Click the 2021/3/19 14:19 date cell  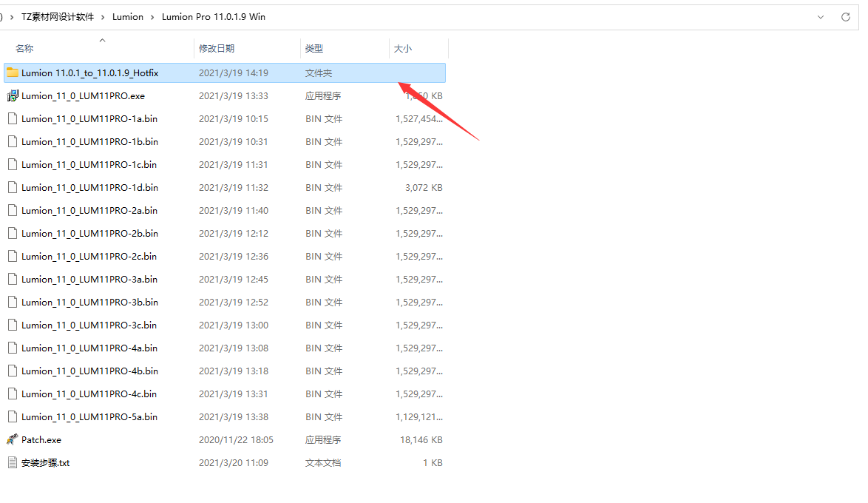click(x=234, y=73)
